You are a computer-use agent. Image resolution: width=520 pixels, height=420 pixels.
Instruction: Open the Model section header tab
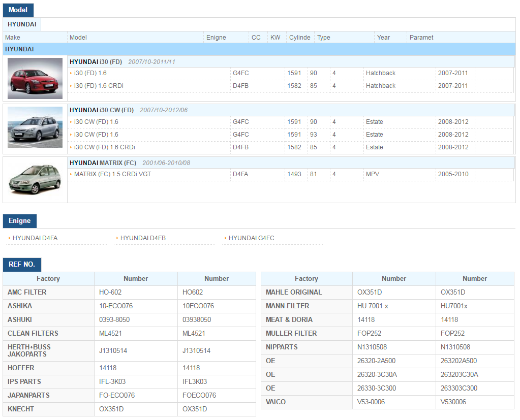coord(18,10)
